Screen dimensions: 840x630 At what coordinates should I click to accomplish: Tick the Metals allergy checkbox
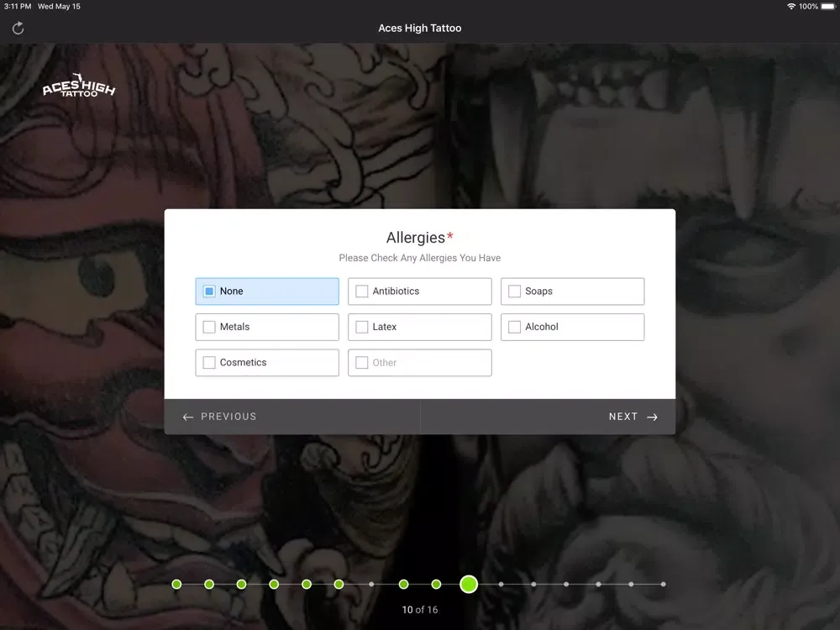point(209,327)
